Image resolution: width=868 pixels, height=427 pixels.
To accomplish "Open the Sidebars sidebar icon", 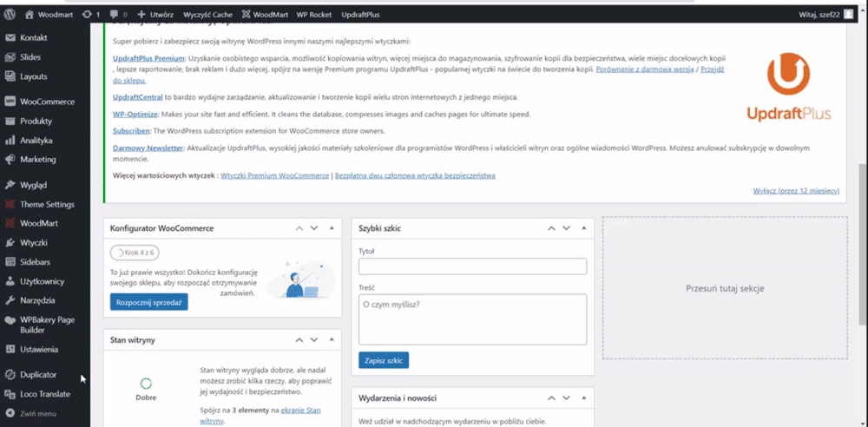I will pos(10,262).
